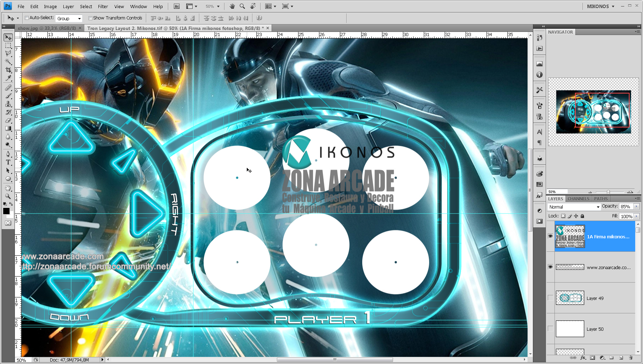The height and width of the screenshot is (364, 643).
Task: Toggle lock position
Action: (x=576, y=216)
